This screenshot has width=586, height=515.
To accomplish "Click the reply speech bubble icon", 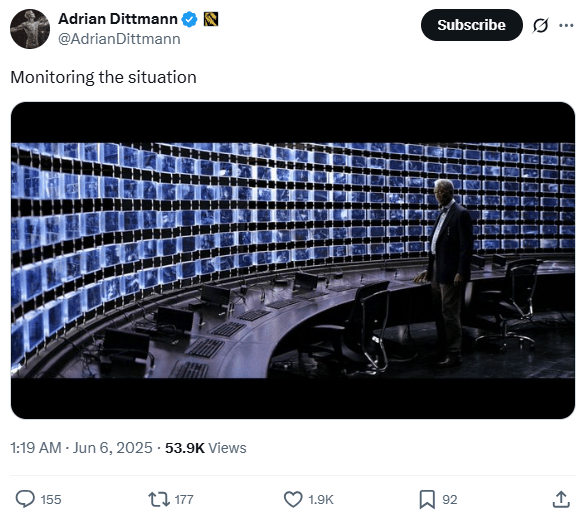I will 25,499.
